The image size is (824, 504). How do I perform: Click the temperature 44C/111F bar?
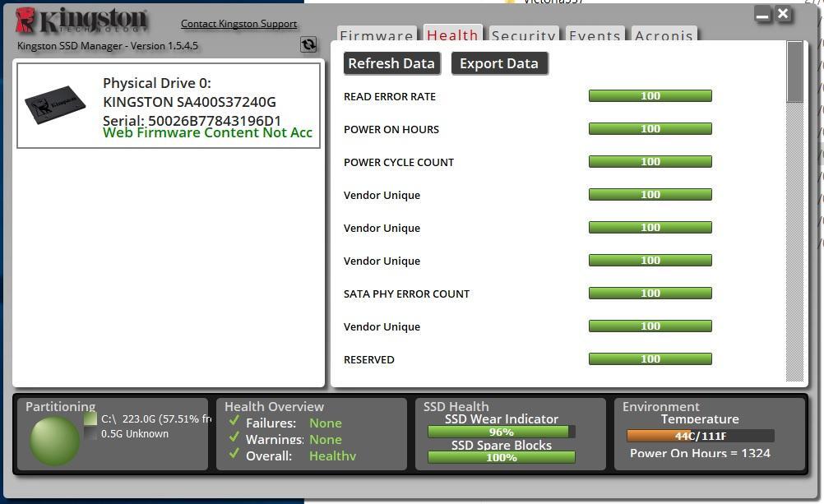700,436
